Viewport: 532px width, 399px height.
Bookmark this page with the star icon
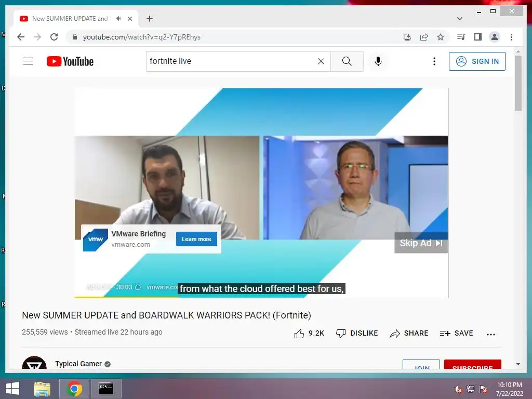[x=441, y=37]
